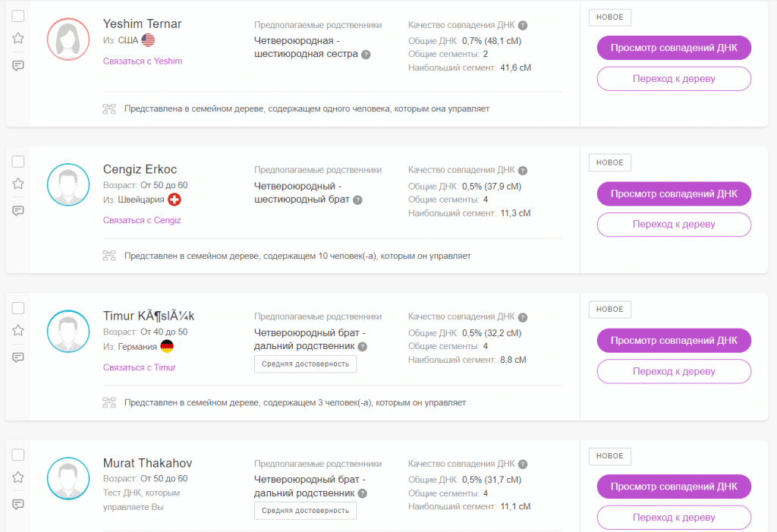The height and width of the screenshot is (532, 777).
Task: Star the Yeshim Ternar match as favorite
Action: point(18,38)
